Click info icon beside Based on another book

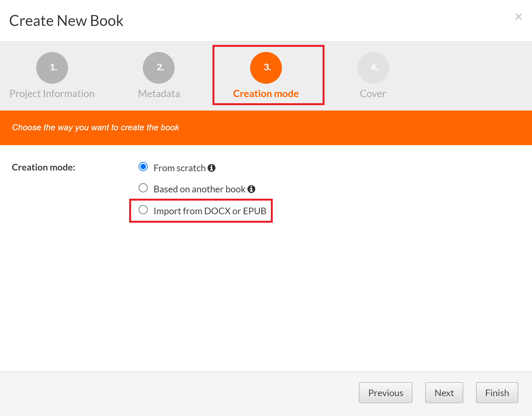[x=251, y=189]
